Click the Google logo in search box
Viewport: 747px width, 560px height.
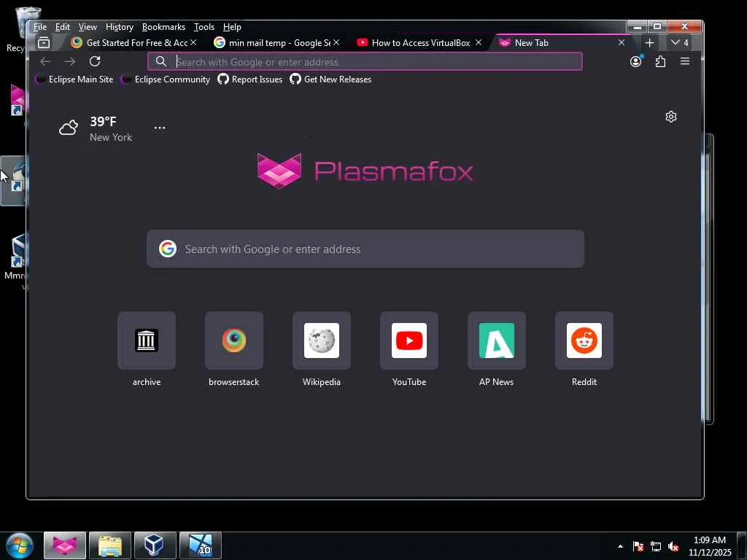click(x=167, y=249)
